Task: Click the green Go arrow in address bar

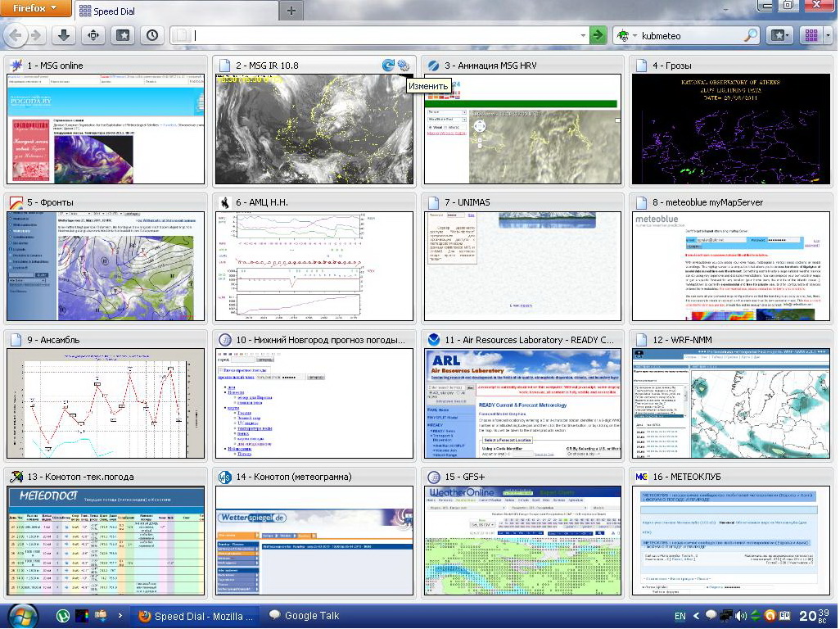Action: 598,35
